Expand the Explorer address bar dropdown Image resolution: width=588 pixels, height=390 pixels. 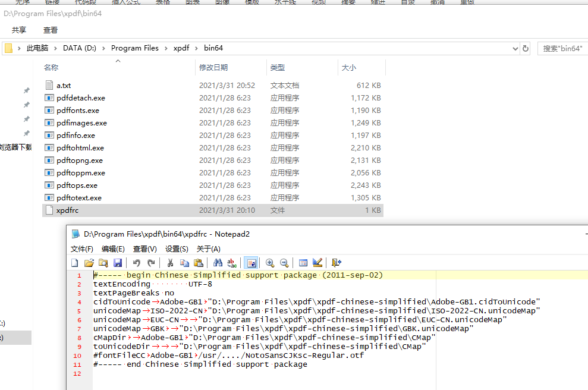515,48
